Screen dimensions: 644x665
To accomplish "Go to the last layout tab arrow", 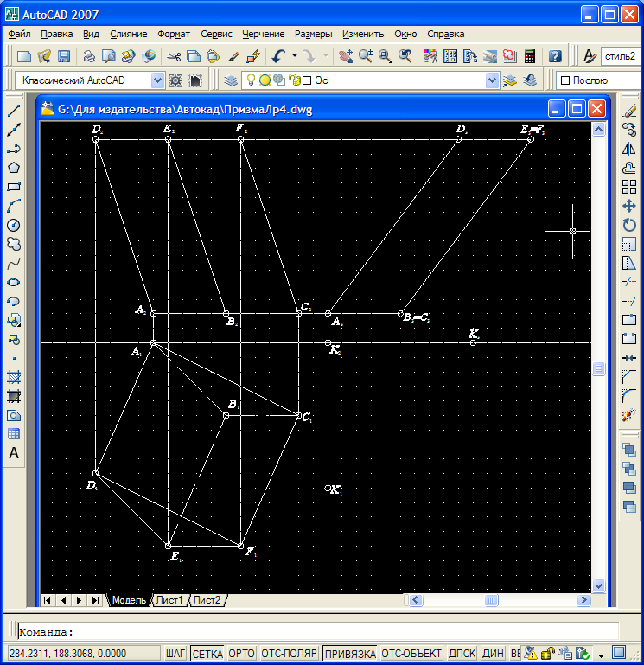I will click(95, 600).
